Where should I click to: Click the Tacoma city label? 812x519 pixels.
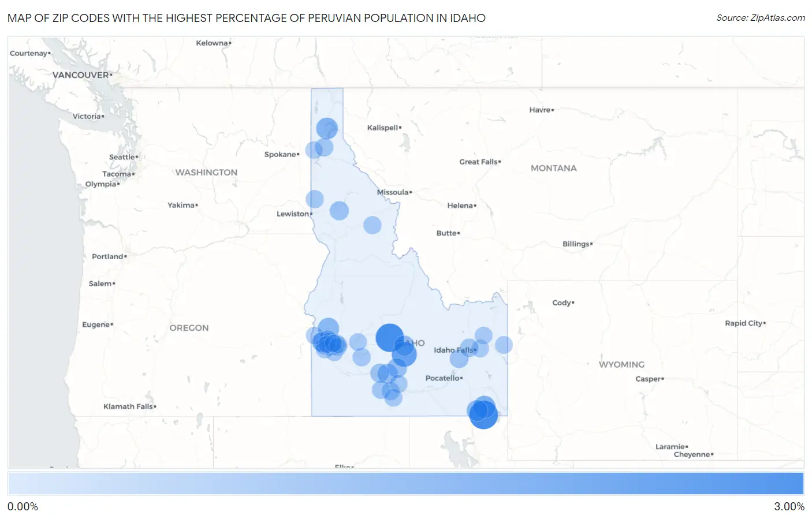[x=117, y=174]
